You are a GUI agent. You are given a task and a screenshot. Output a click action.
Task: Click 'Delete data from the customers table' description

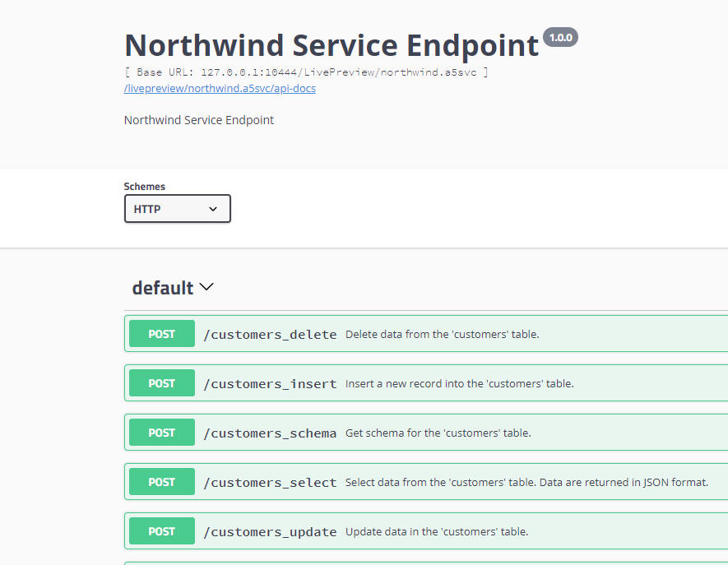pyautogui.click(x=442, y=334)
